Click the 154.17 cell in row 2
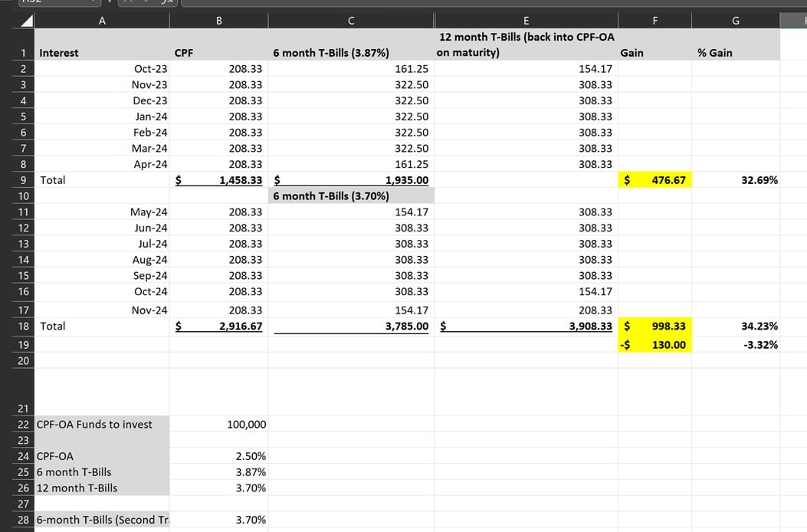 tap(526, 68)
